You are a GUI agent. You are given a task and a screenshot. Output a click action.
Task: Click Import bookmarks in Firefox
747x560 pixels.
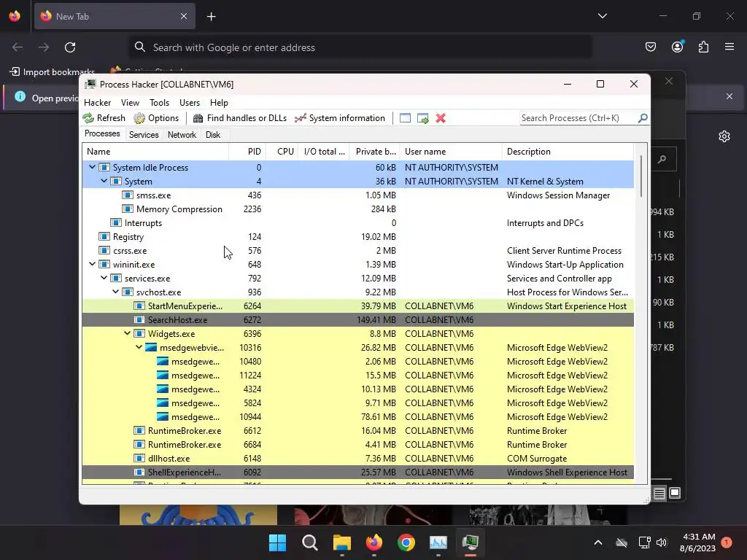pos(53,72)
